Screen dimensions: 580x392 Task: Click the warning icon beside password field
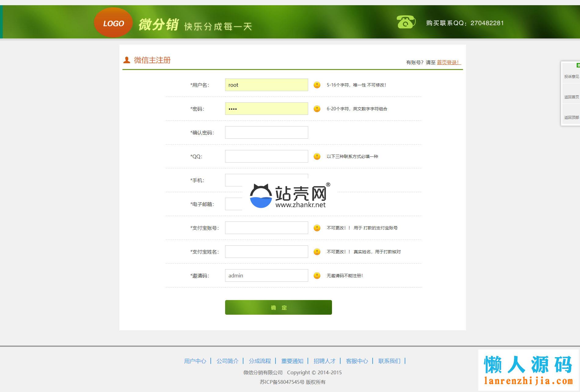pos(317,109)
